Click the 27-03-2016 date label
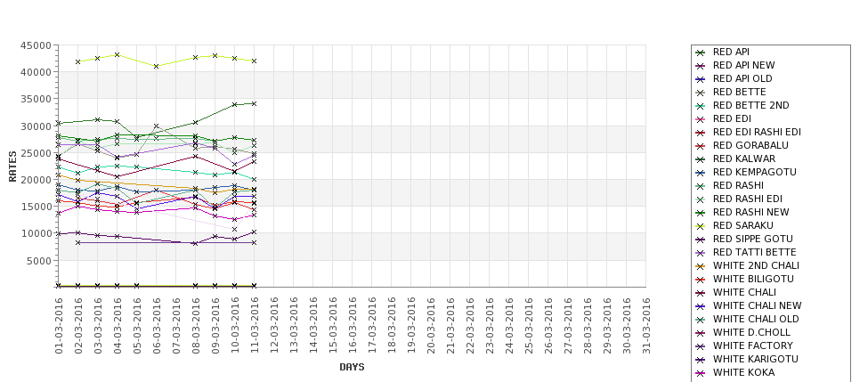 click(x=567, y=326)
